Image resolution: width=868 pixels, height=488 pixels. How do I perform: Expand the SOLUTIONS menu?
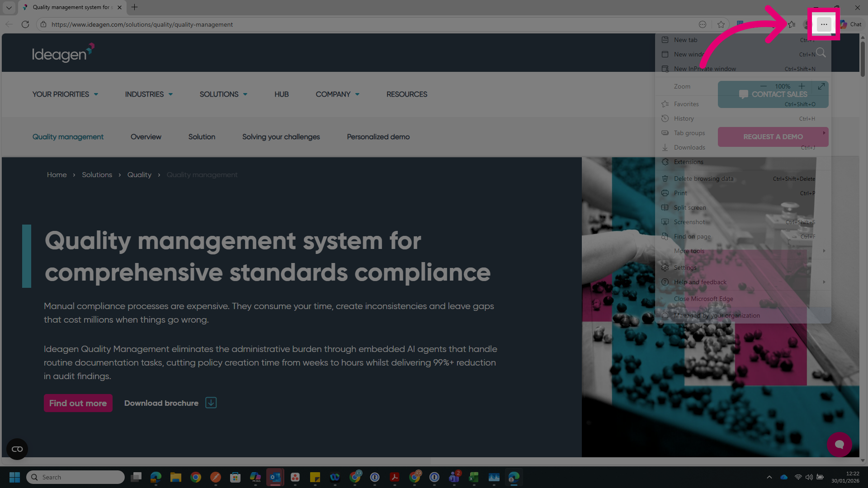223,94
